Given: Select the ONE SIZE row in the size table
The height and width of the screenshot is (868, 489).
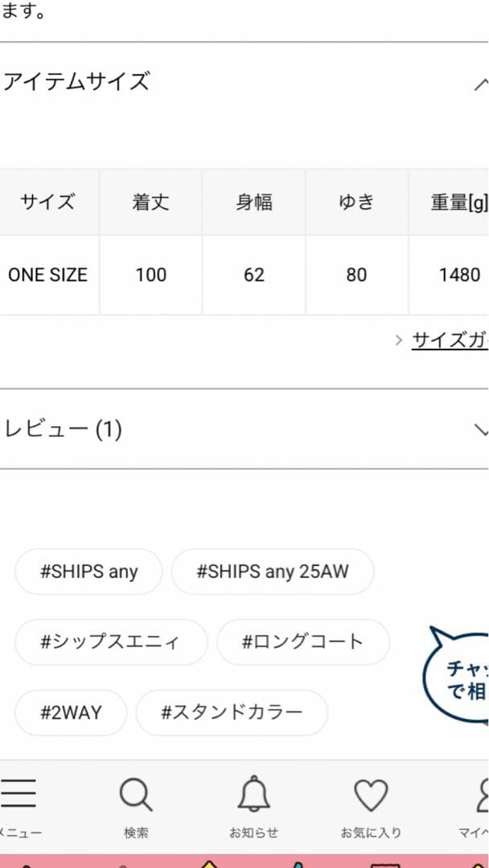Looking at the screenshot, I should 48,274.
